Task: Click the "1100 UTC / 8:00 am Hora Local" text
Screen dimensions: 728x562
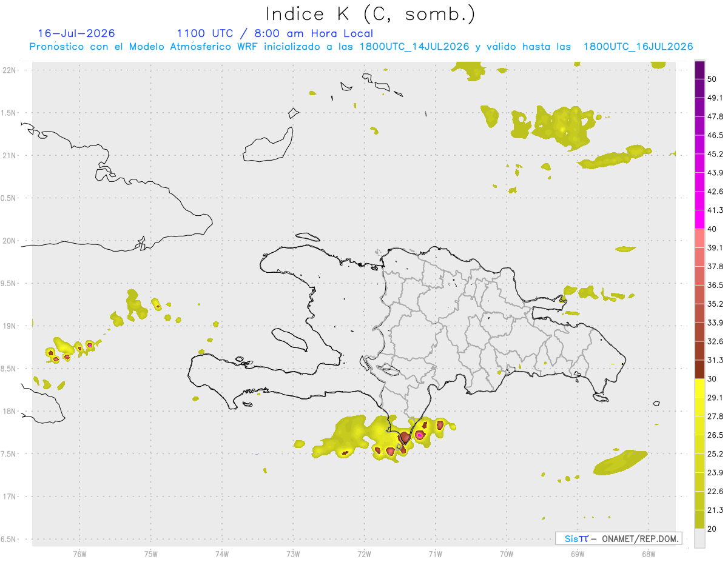Action: [275, 33]
